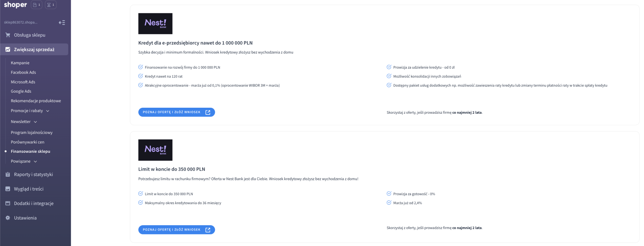Open Obsługa sklepu cart section
Image resolution: width=644 pixels, height=246 pixels.
point(30,35)
